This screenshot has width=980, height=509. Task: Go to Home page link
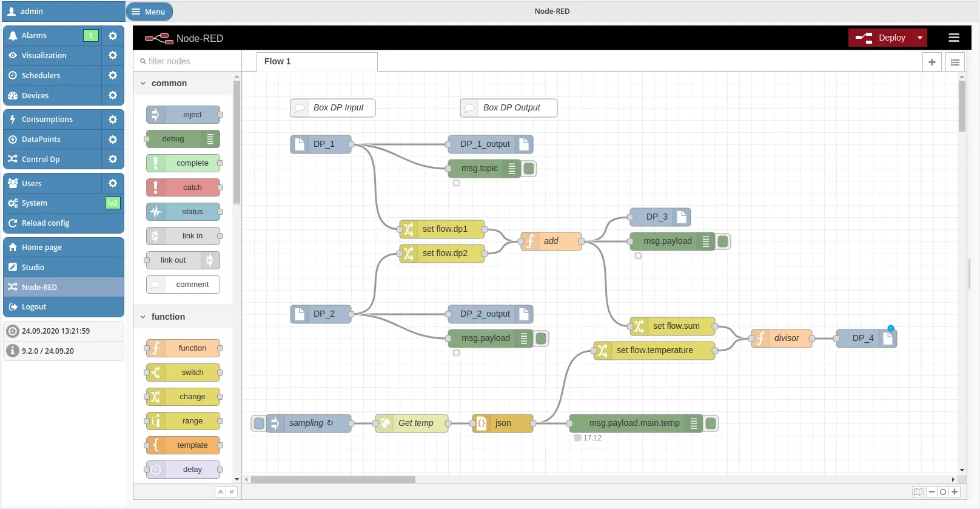coord(64,247)
